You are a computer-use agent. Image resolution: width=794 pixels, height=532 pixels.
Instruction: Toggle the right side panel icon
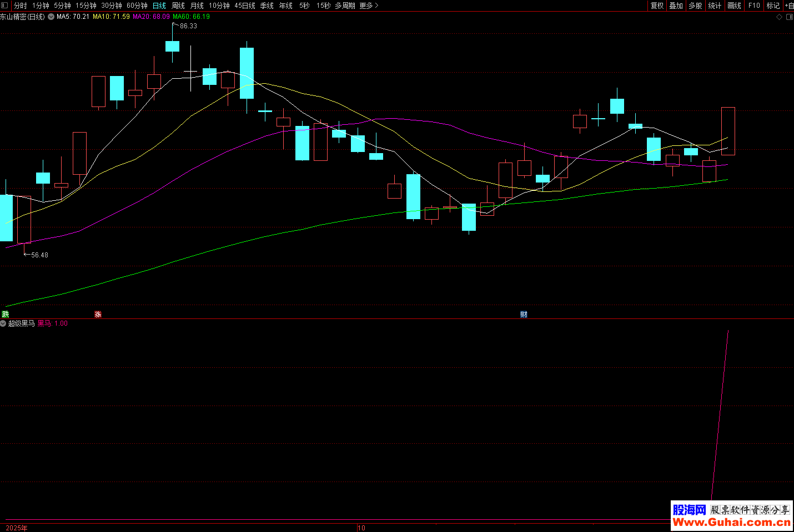tap(789, 17)
